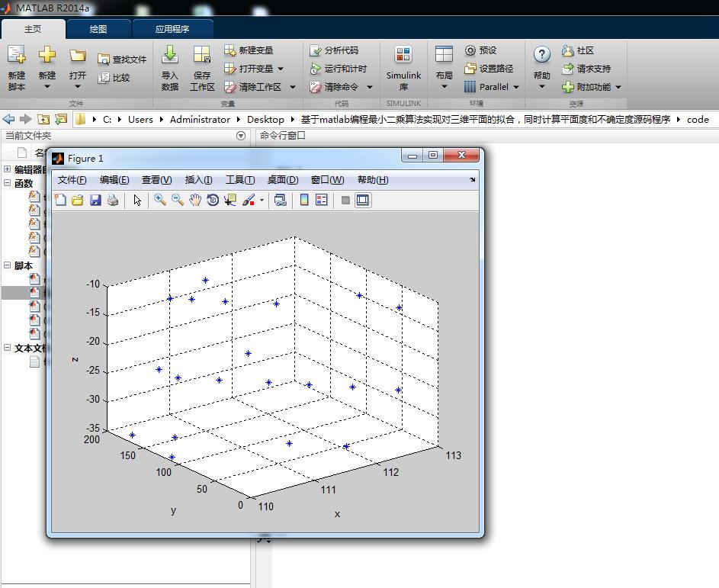Click the browse for folder icon
This screenshot has width=719, height=588.
60,119
